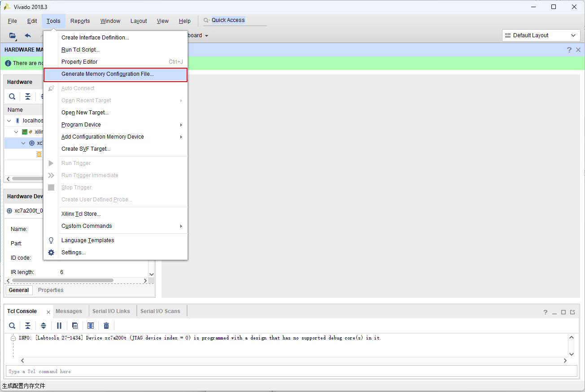Choose Generate Memory Configuration File
The width and height of the screenshot is (585, 392).
coord(115,74)
